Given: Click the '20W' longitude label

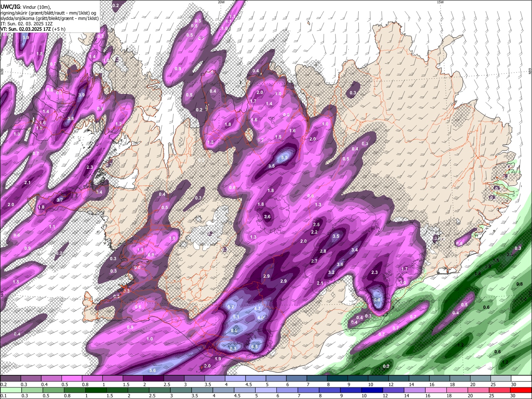Looking at the screenshot, I should [221, 2].
